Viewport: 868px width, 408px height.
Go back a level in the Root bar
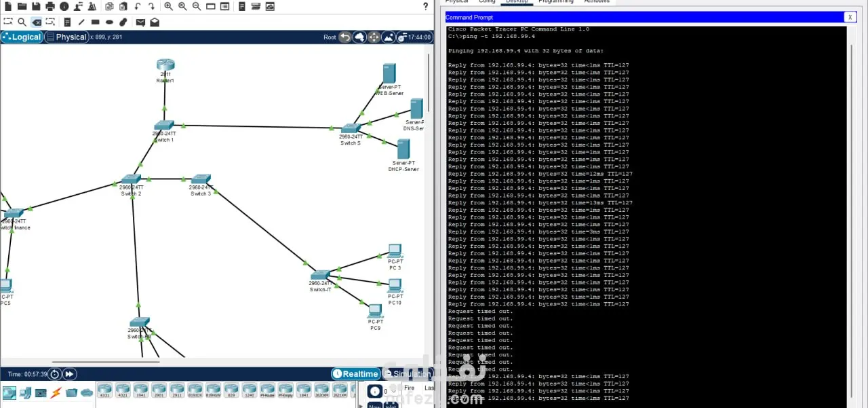click(345, 37)
